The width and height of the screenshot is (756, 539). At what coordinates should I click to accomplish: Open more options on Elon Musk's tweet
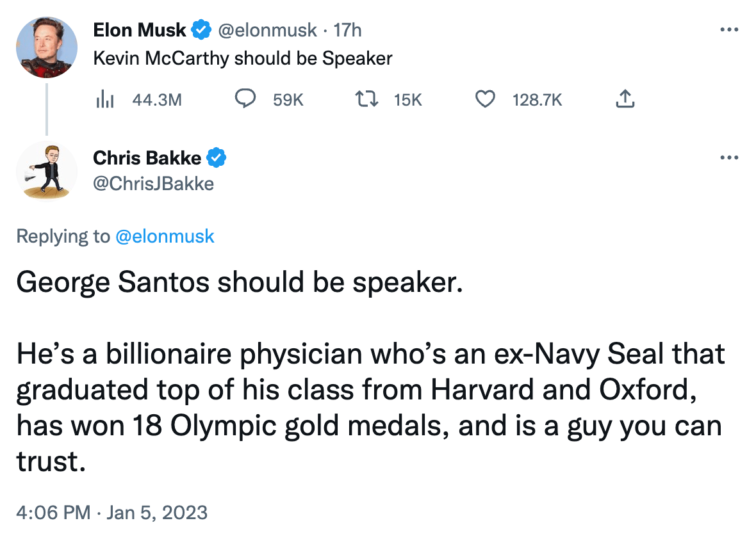(729, 30)
